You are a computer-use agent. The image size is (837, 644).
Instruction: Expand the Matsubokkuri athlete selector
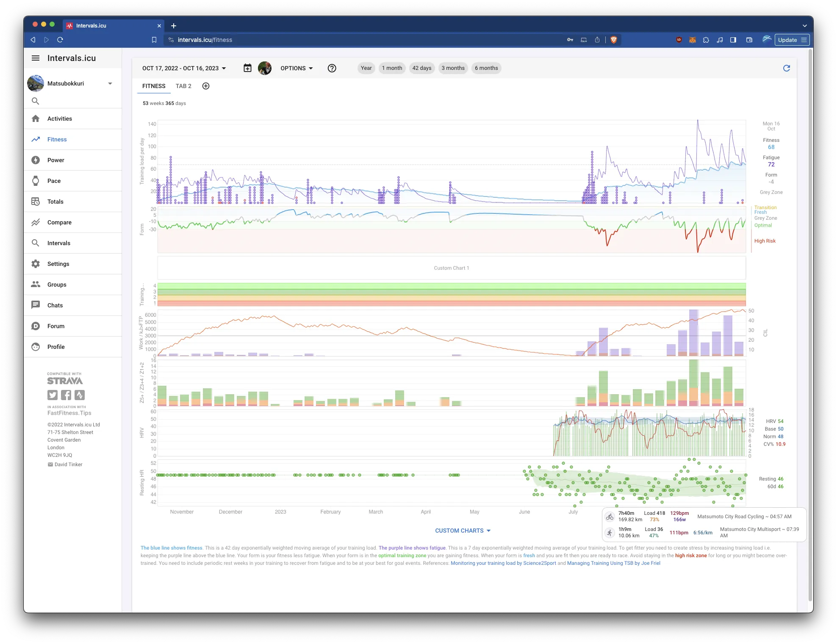110,83
